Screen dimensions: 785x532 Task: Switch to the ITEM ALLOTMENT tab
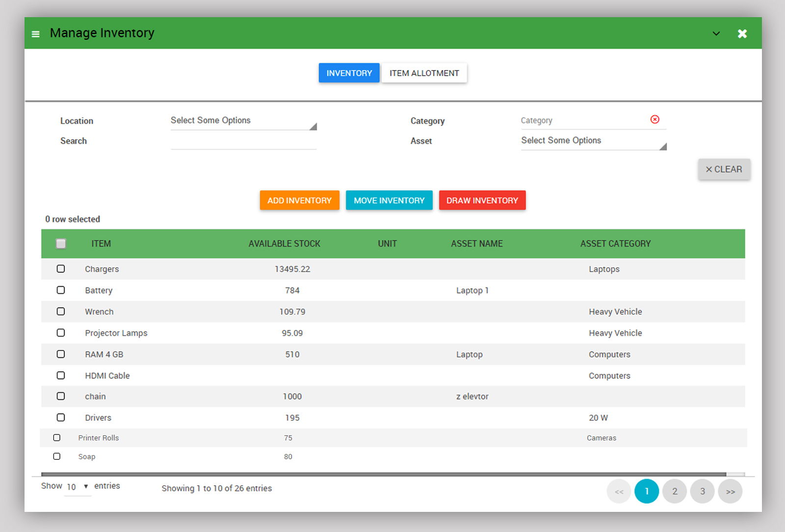pos(424,73)
